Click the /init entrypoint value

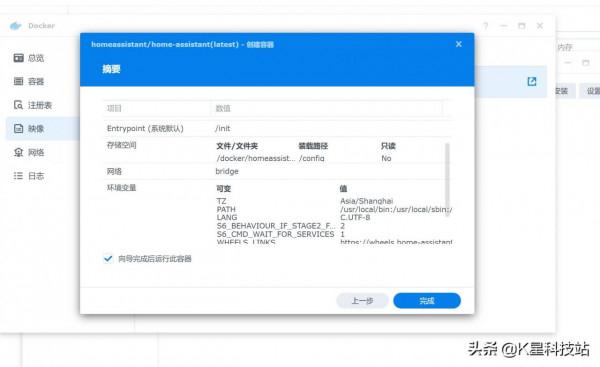pyautogui.click(x=223, y=129)
